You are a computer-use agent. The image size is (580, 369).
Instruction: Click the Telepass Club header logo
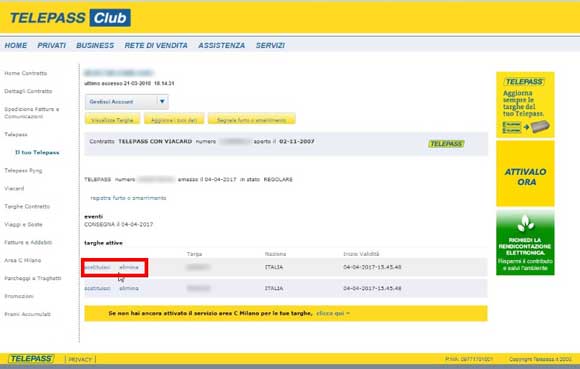(70, 18)
